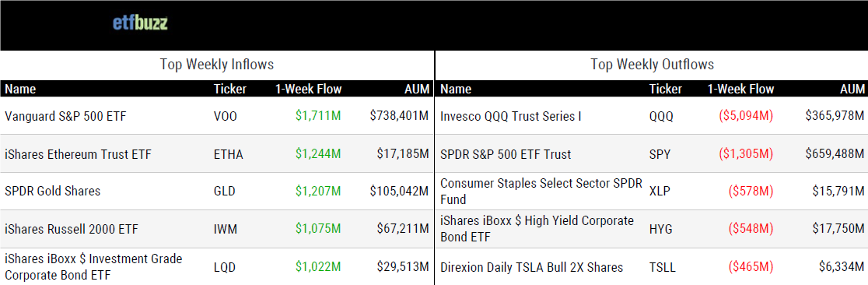Click the etfbuzz logo
868x285 pixels.
(x=140, y=23)
